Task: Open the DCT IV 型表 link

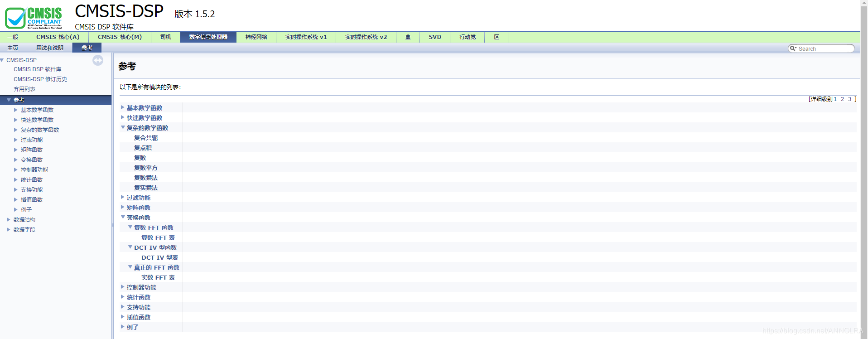Action: [x=160, y=257]
